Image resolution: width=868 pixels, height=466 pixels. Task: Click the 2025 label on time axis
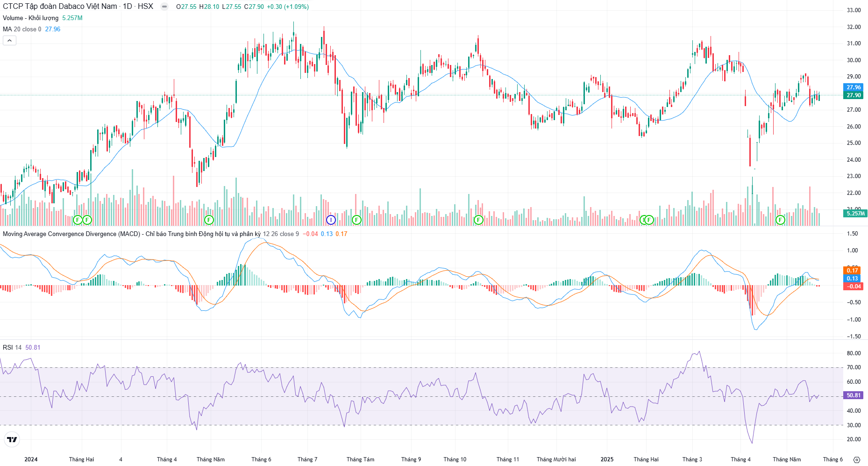(607, 459)
